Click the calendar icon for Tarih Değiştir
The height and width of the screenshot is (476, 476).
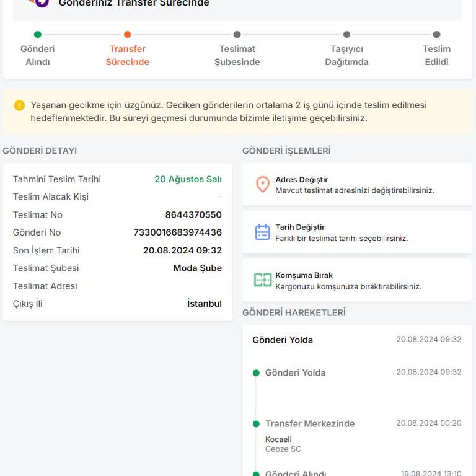click(263, 232)
